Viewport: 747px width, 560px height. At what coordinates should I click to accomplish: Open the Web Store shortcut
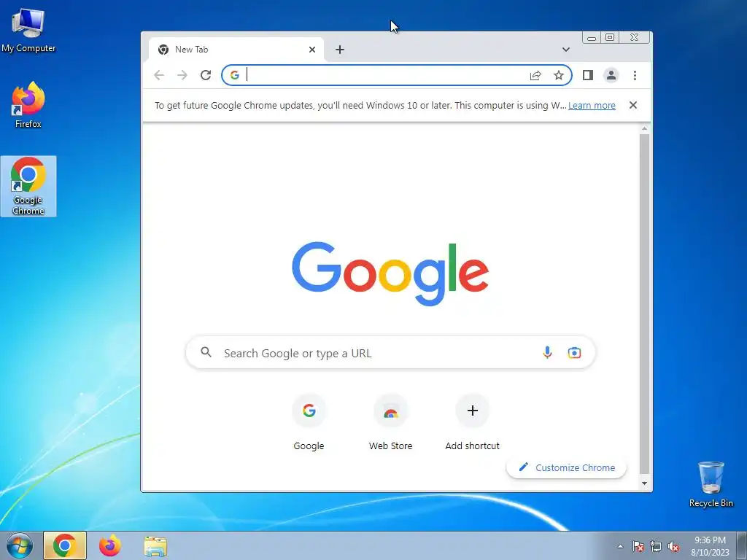[x=391, y=422]
